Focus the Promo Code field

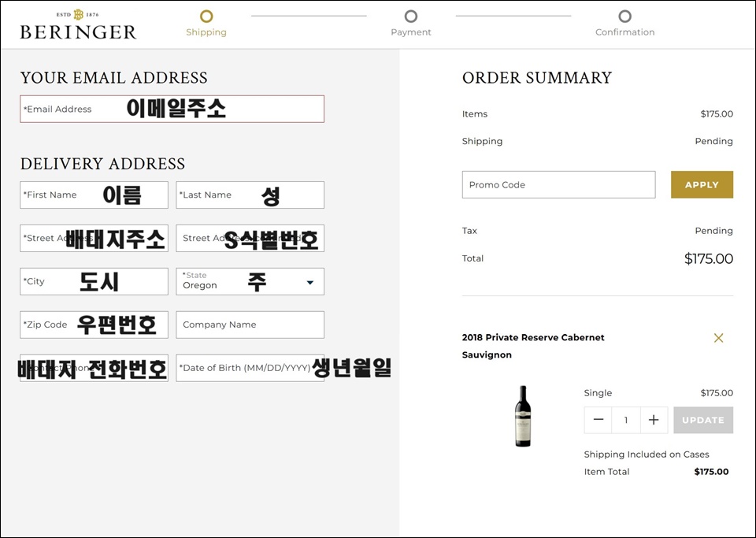[x=559, y=184]
